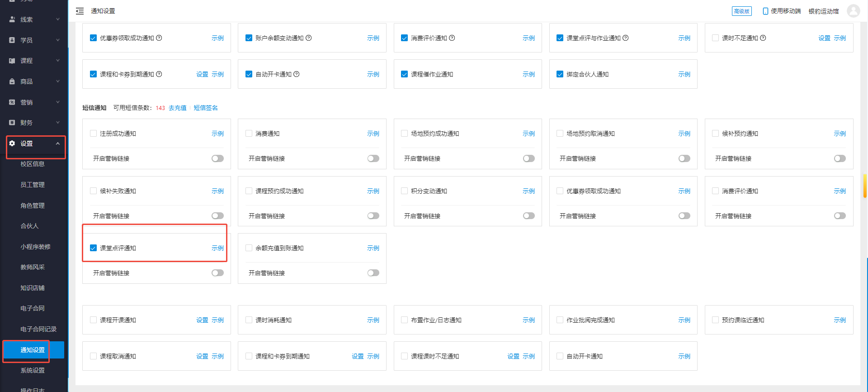This screenshot has width=868, height=392.
Task: Click help icon beside 优惠券领取成功通知
Action: pos(159,38)
